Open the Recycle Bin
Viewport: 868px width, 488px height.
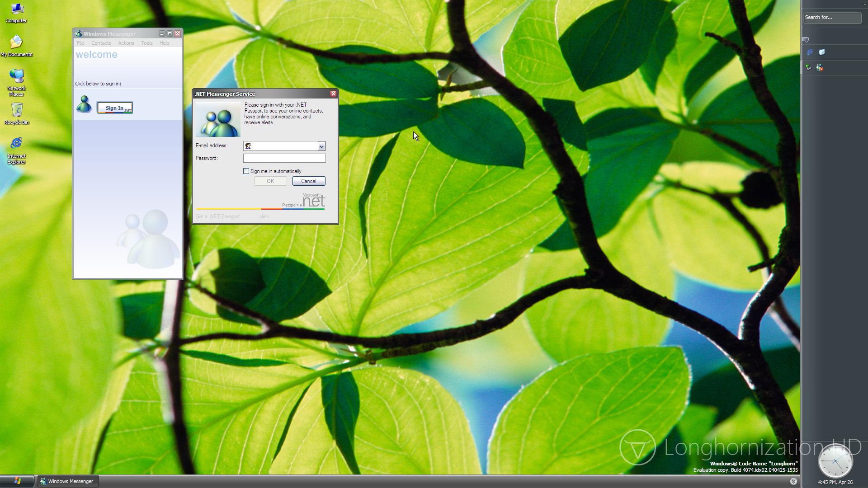tap(17, 113)
